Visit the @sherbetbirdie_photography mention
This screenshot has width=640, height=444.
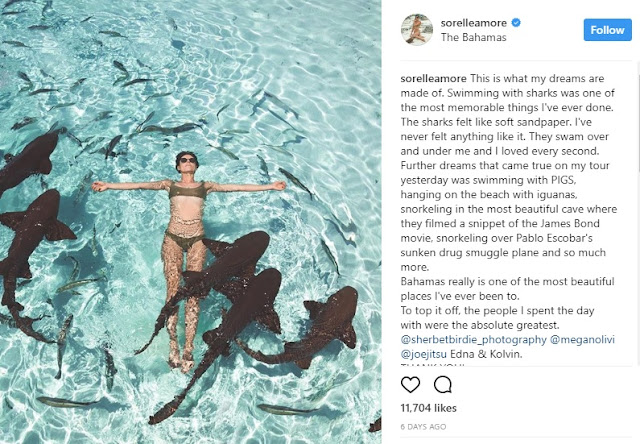tap(473, 340)
